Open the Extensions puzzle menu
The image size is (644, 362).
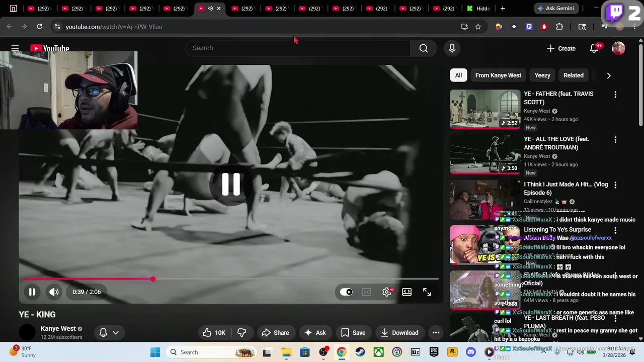click(x=559, y=27)
